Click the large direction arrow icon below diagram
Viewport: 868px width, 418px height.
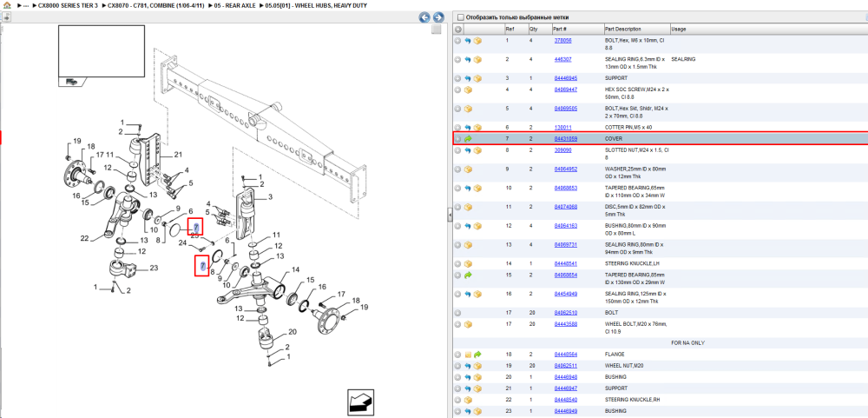[x=360, y=401]
